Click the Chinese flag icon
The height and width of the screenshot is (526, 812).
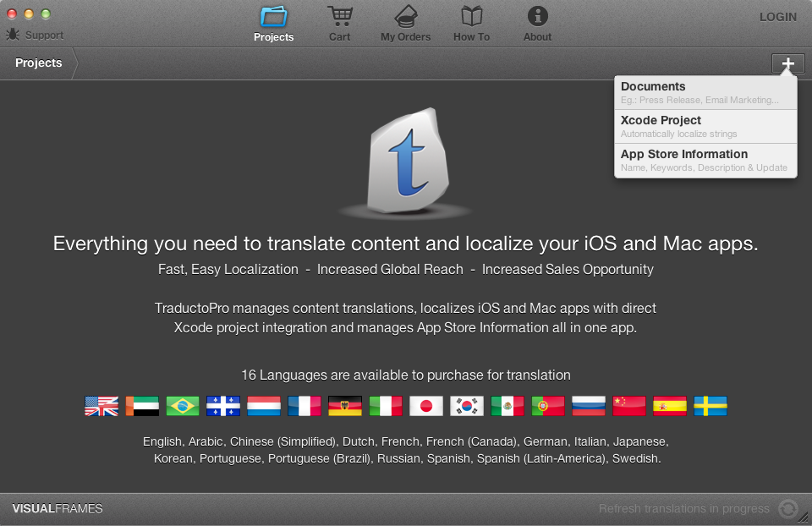pyautogui.click(x=629, y=406)
